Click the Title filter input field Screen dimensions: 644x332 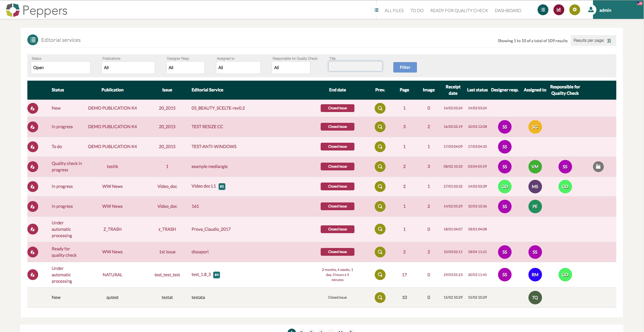tap(355, 66)
